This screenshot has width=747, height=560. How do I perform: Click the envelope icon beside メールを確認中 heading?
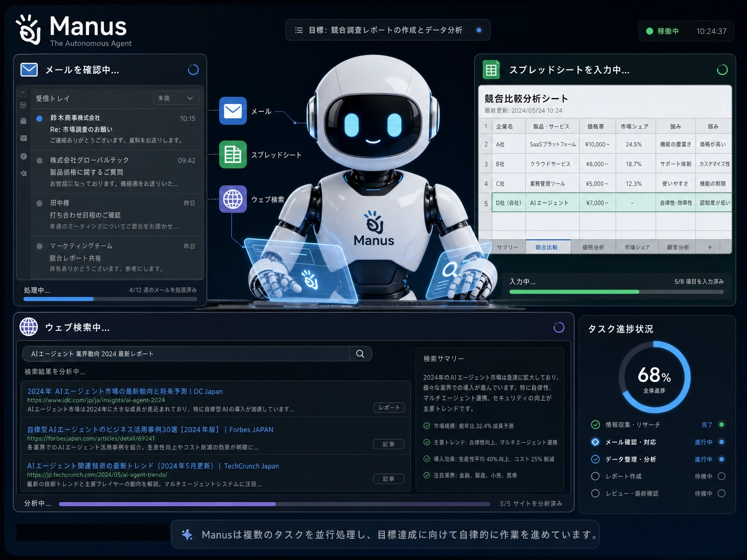tap(29, 69)
